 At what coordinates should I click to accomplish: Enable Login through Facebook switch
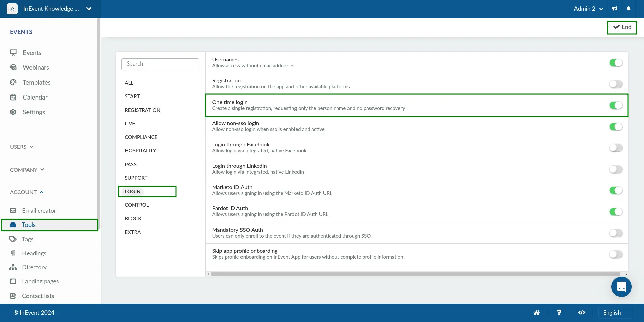pyautogui.click(x=616, y=148)
